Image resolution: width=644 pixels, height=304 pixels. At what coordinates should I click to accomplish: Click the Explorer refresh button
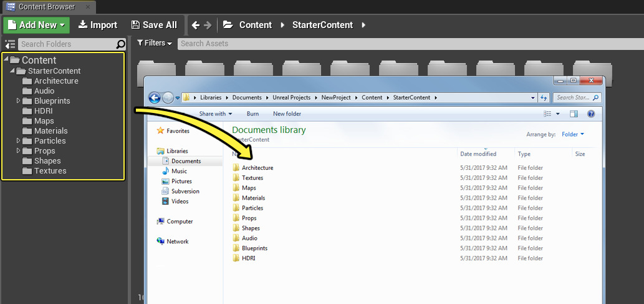(544, 97)
